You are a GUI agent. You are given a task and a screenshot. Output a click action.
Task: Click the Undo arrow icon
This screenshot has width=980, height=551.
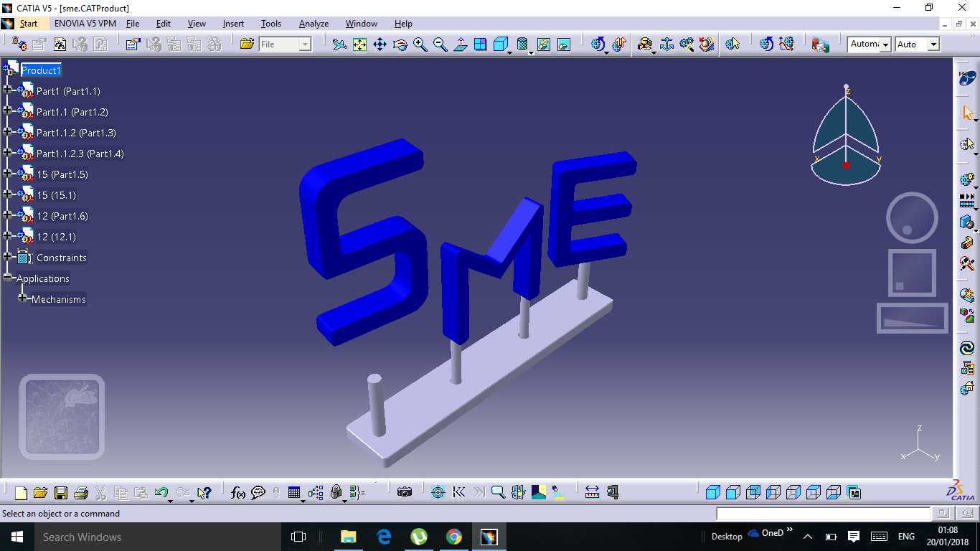click(x=161, y=493)
